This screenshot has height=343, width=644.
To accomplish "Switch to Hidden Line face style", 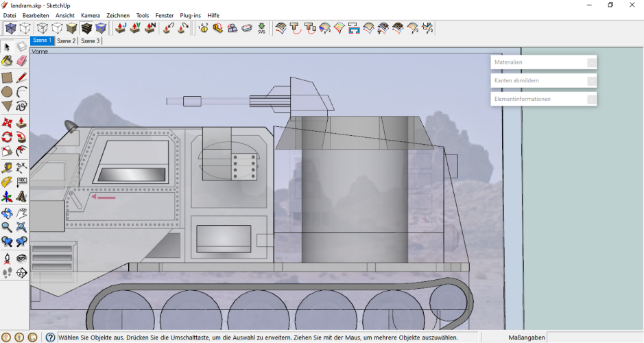I will click(57, 28).
